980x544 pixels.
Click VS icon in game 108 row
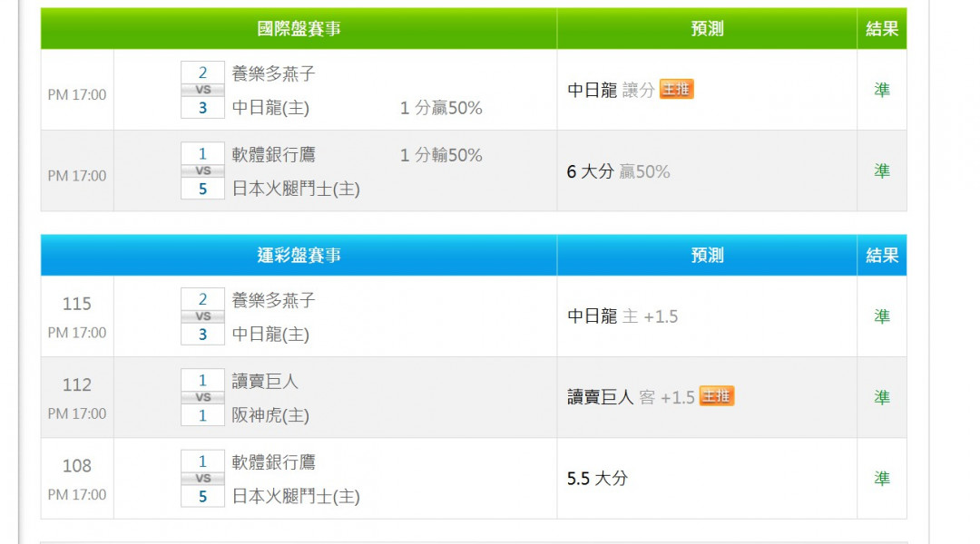click(202, 478)
